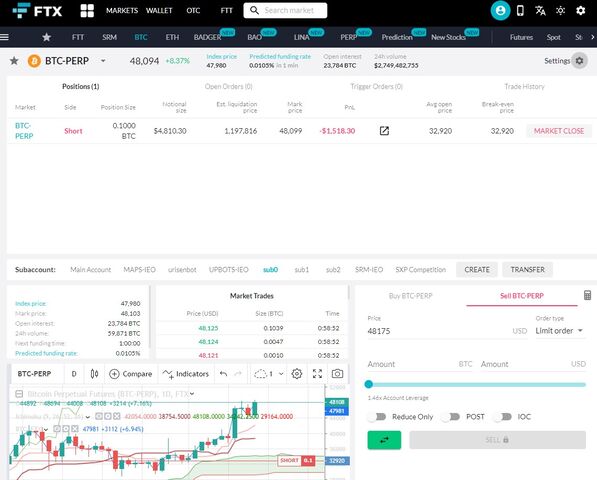Select the ETH market tab

[x=172, y=37]
